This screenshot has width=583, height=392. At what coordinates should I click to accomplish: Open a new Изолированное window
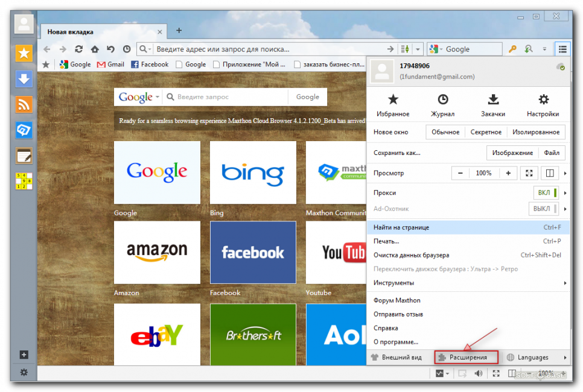coord(536,132)
